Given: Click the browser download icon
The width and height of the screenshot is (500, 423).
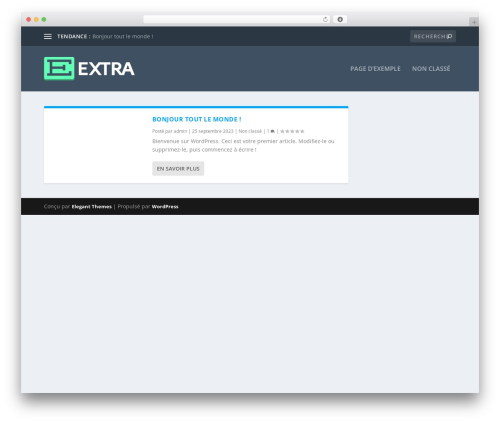Looking at the screenshot, I should (340, 20).
